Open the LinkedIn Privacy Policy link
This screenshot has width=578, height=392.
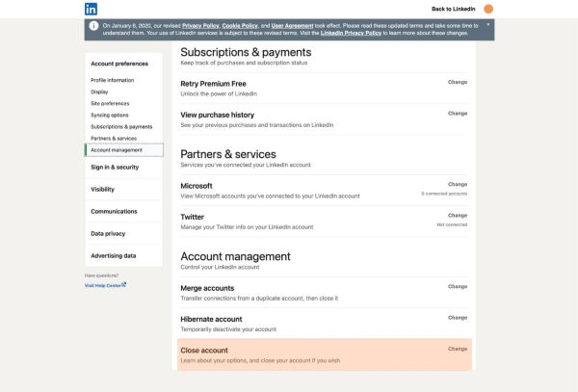coord(351,33)
